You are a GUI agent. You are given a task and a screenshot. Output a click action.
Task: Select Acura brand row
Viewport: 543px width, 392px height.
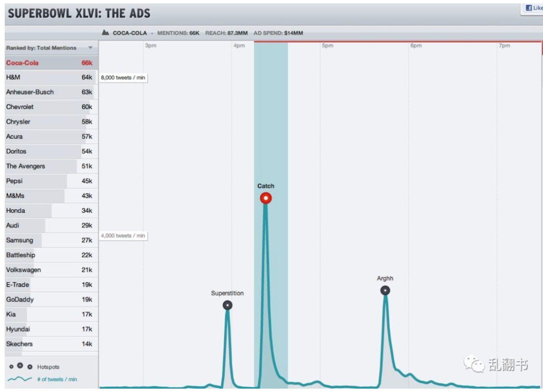51,137
